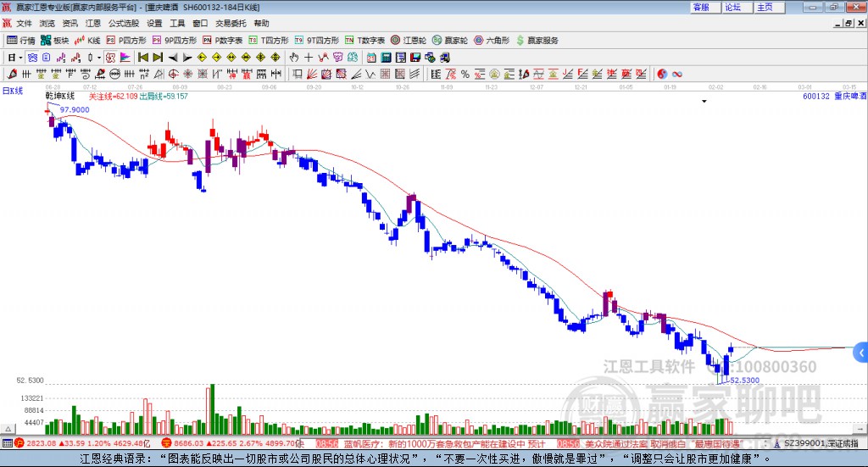The height and width of the screenshot is (467, 868).
Task: Open the 窗口 menu
Action: (x=200, y=23)
